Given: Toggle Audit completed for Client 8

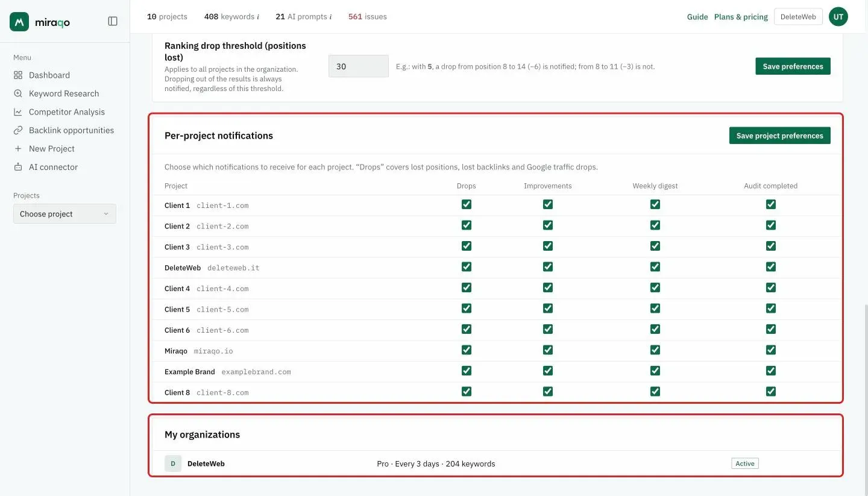Looking at the screenshot, I should click(x=771, y=392).
